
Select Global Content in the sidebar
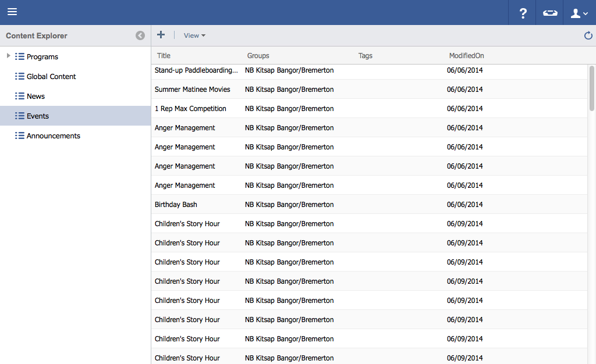51,77
